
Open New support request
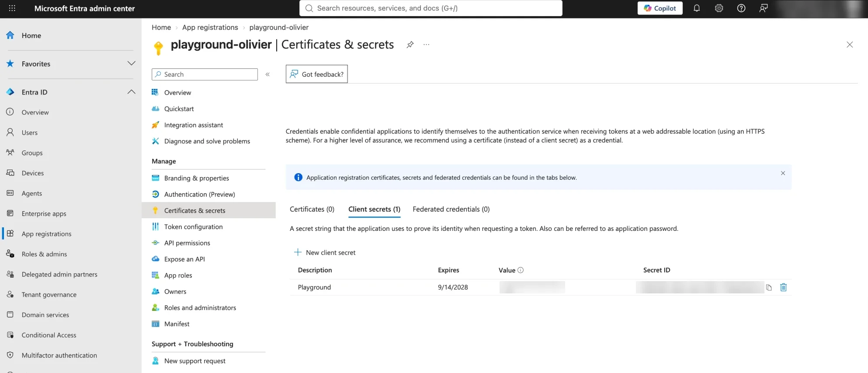click(x=194, y=361)
